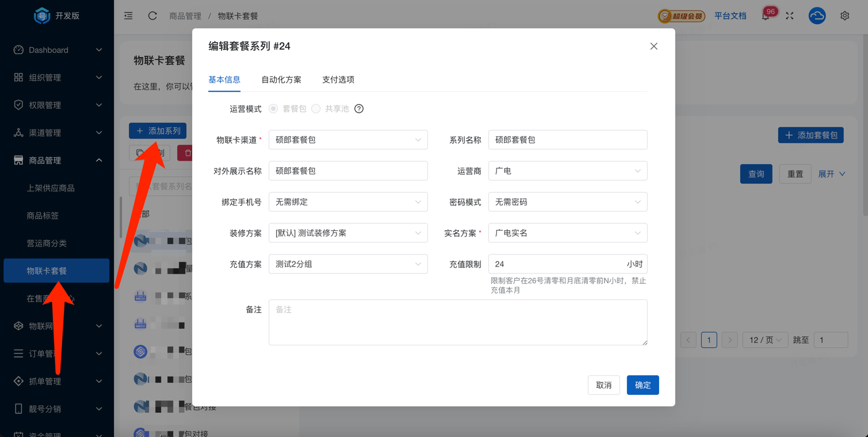The height and width of the screenshot is (437, 868).
Task: Select the 套餐包 radio option
Action: click(x=274, y=109)
